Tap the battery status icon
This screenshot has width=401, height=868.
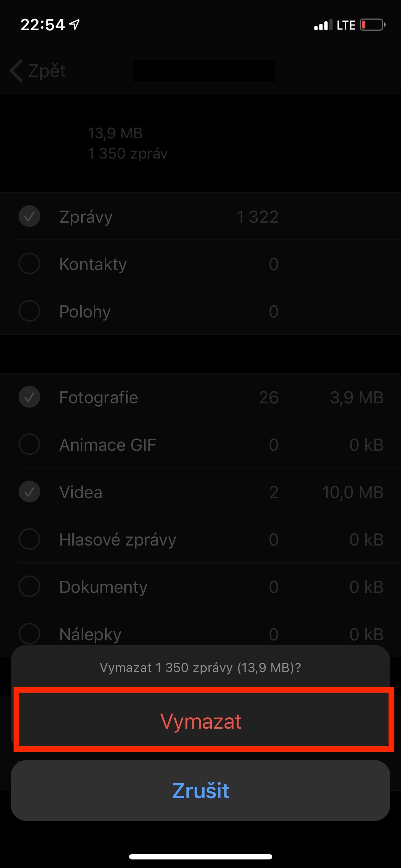[x=372, y=25]
